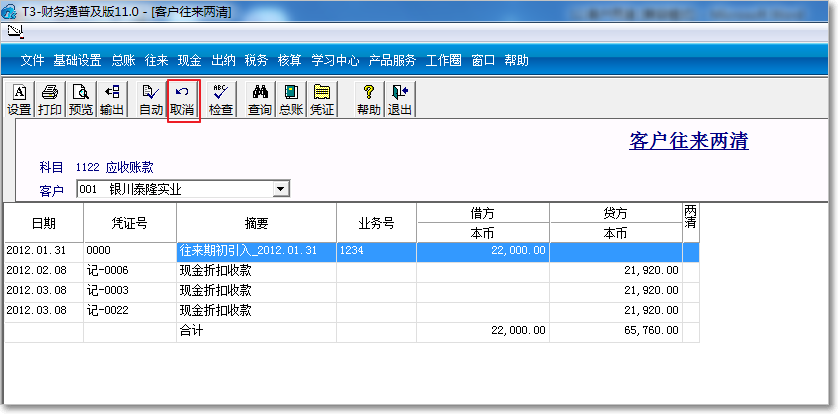Screen dimensions: 838x414
Task: Toggle 两清 cell for voucher 记-0022
Action: click(x=690, y=311)
